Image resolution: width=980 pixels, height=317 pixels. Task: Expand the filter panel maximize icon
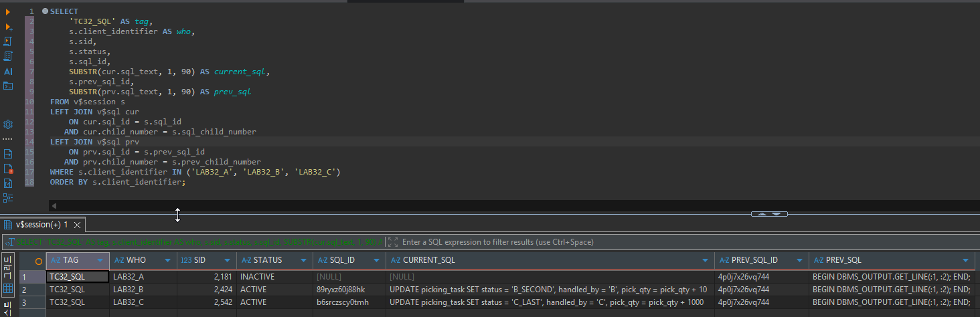pos(392,242)
